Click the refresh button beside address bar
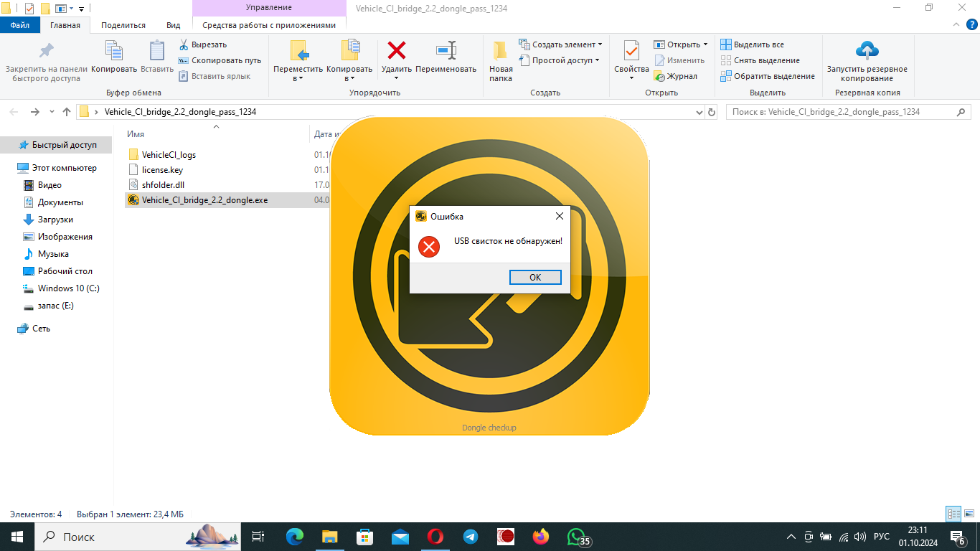This screenshot has height=551, width=980. point(712,113)
